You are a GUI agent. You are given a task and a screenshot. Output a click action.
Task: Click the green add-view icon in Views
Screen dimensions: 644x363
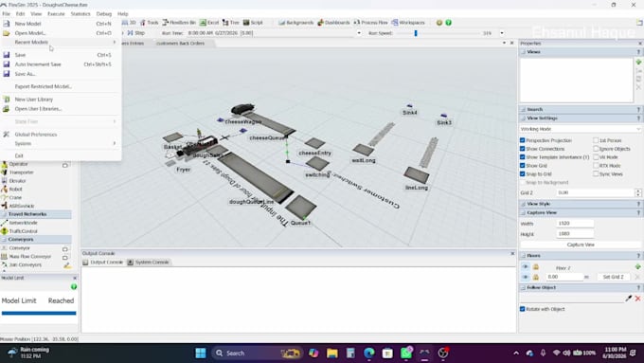coord(638,62)
